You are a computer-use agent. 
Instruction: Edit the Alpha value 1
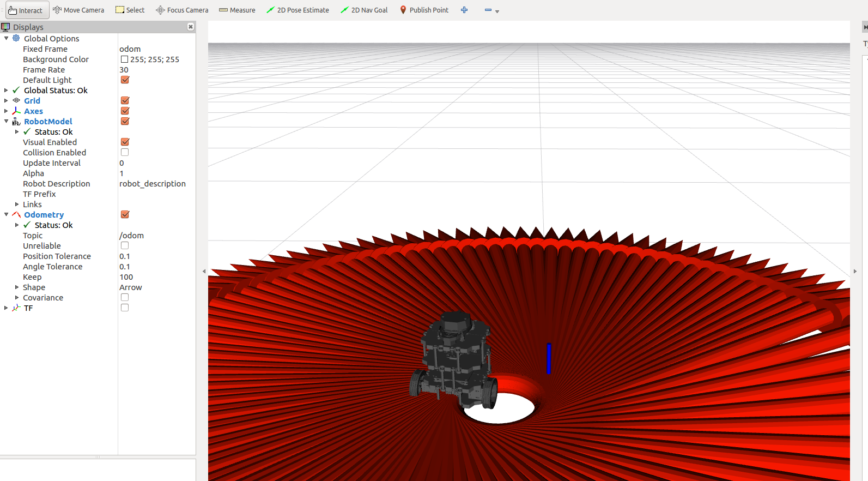coord(156,173)
